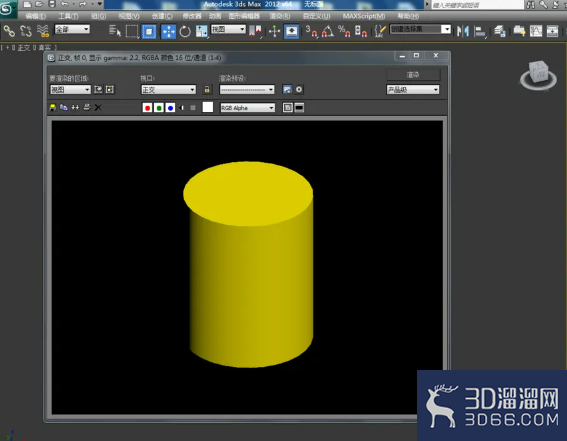
Task: Open the render preset dropdown
Action: tap(247, 90)
